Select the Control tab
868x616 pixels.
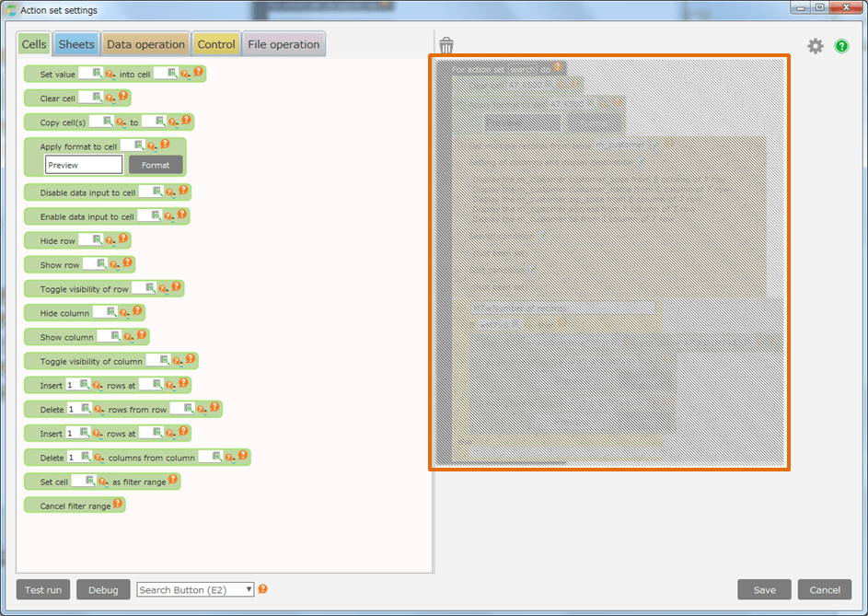[216, 44]
